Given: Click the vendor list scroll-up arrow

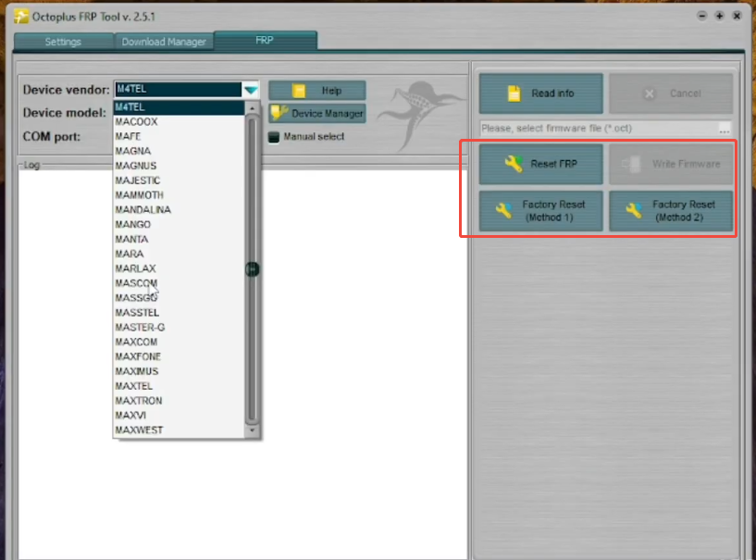Looking at the screenshot, I should [x=252, y=108].
